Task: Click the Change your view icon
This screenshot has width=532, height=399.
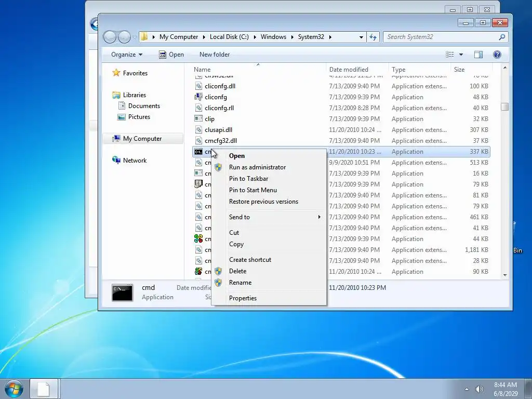Action: [x=449, y=54]
